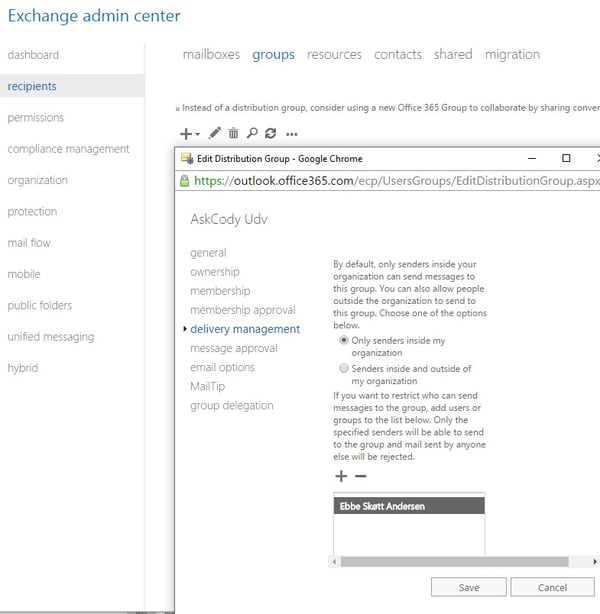Add a sender with the plus icon
This screenshot has height=614, width=600.
tap(340, 476)
